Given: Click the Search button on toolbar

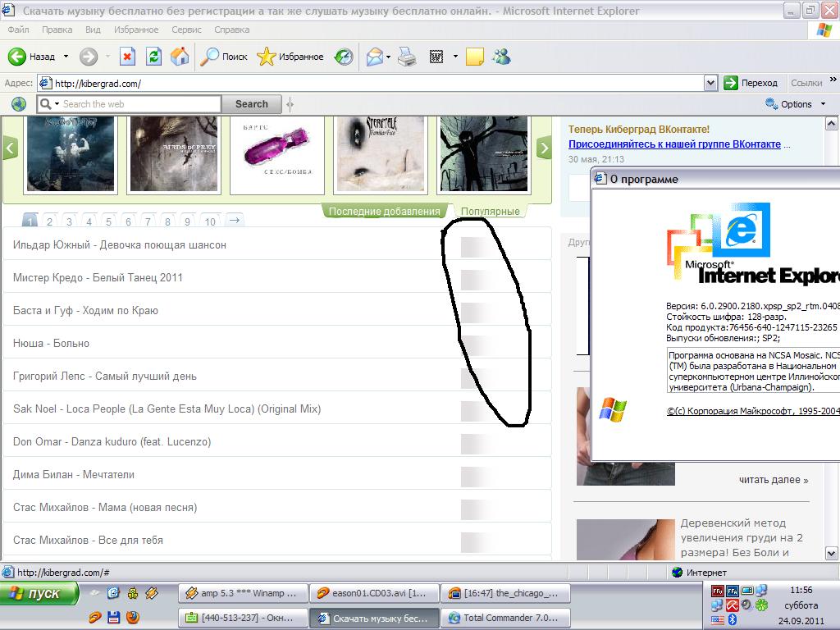Looking at the screenshot, I should [x=252, y=104].
